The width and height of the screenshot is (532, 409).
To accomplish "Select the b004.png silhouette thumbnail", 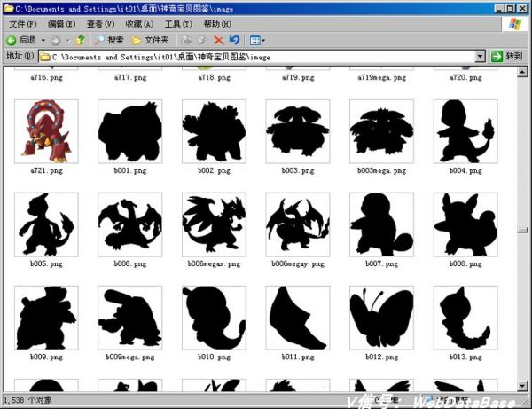I will tap(465, 131).
